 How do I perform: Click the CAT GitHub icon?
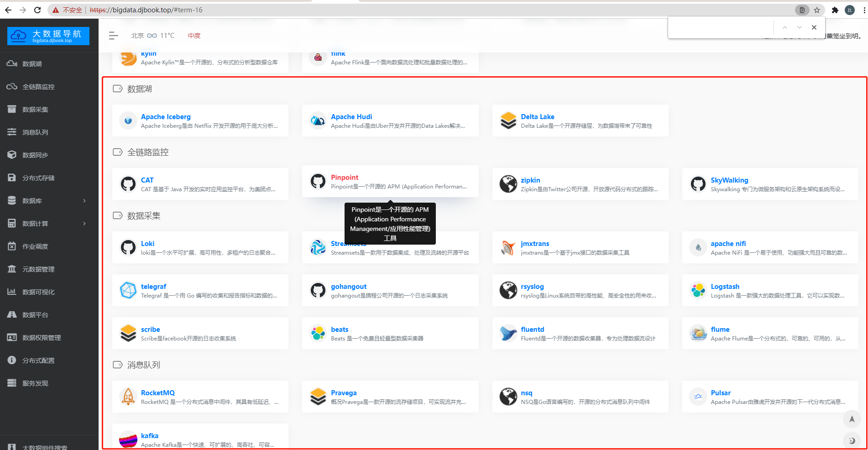click(128, 184)
